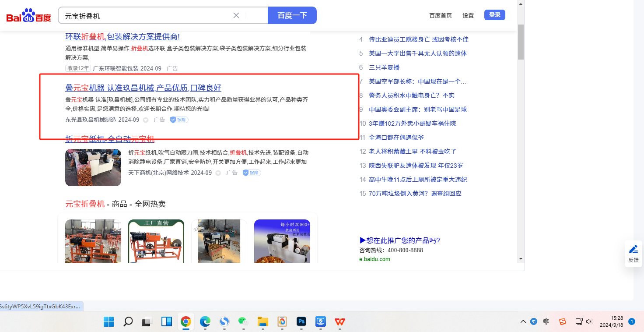Click the page vertical scrollbar thumb
This screenshot has height=332, width=644.
coord(521,42)
